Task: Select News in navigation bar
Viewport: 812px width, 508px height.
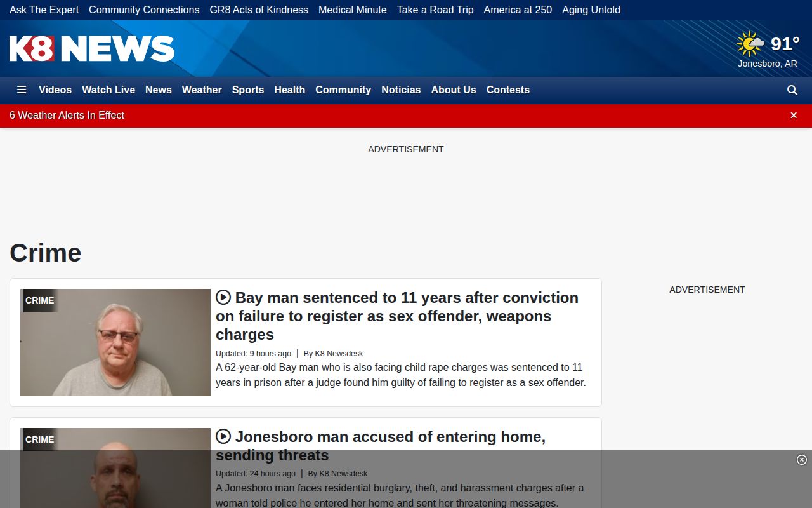Action: click(159, 90)
